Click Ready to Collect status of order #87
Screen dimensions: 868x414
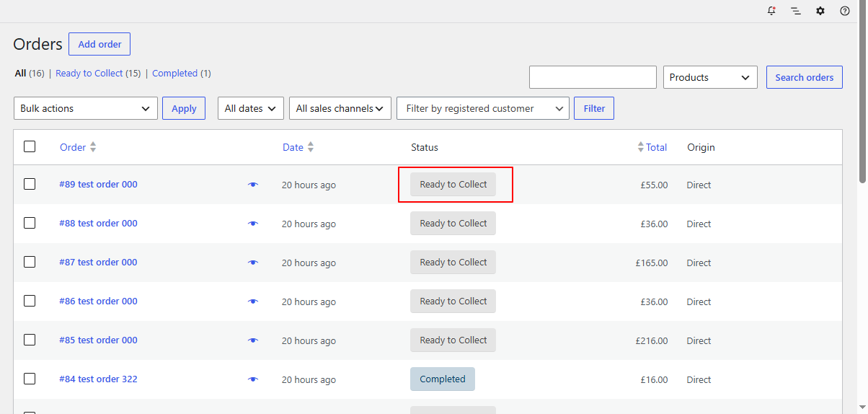[453, 263]
